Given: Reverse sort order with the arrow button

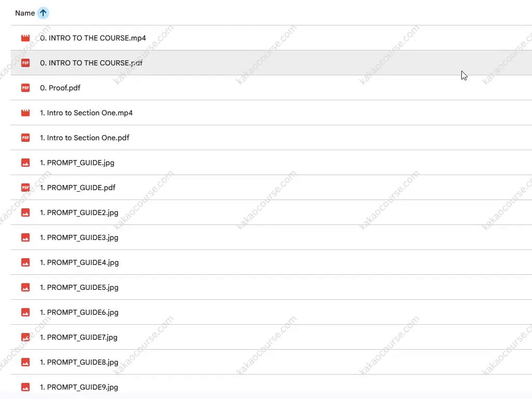Looking at the screenshot, I should (43, 13).
